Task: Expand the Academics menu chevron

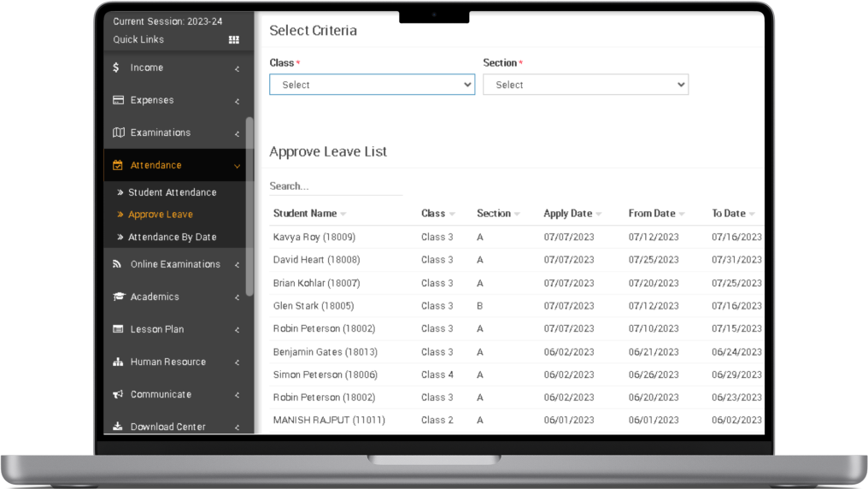Action: [237, 298]
